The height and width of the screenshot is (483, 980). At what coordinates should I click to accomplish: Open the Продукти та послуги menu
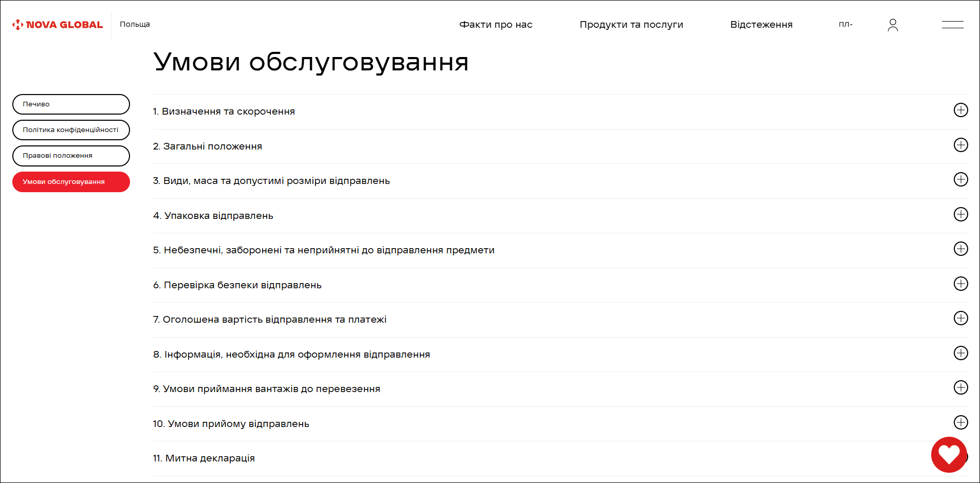631,25
